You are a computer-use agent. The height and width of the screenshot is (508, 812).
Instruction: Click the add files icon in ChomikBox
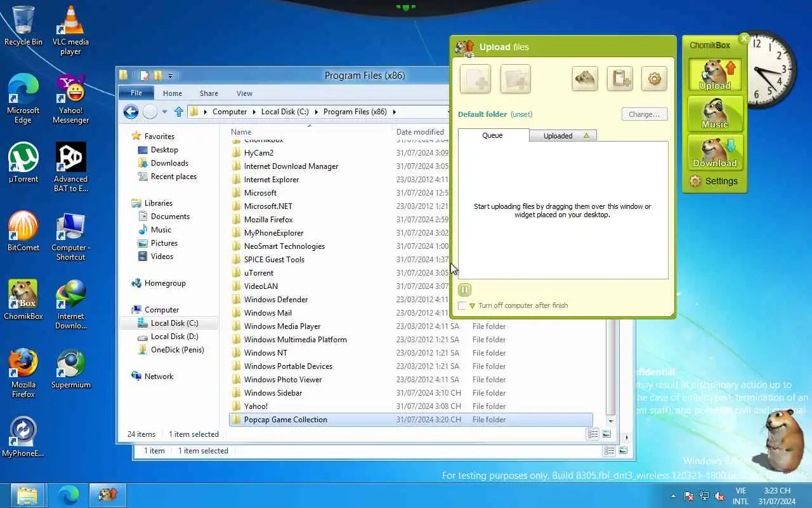[475, 79]
